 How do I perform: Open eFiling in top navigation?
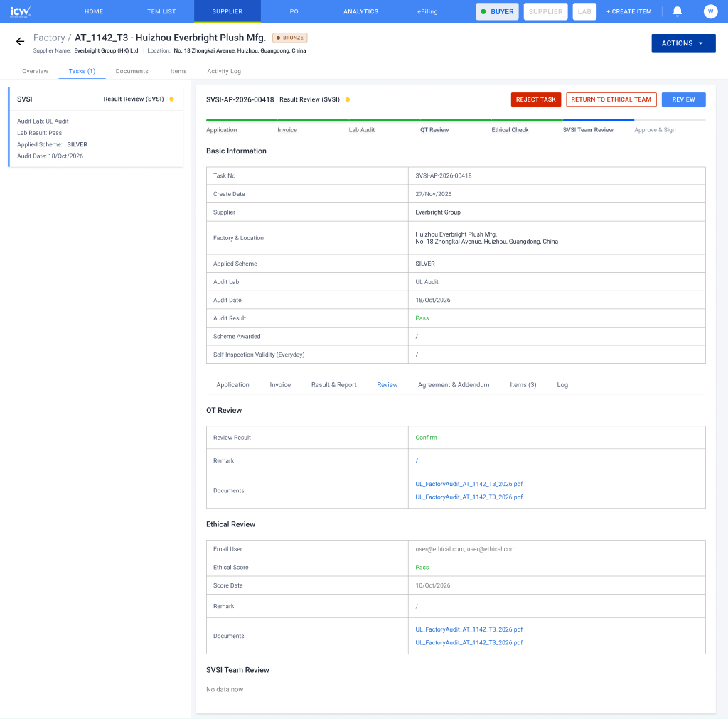tap(427, 11)
